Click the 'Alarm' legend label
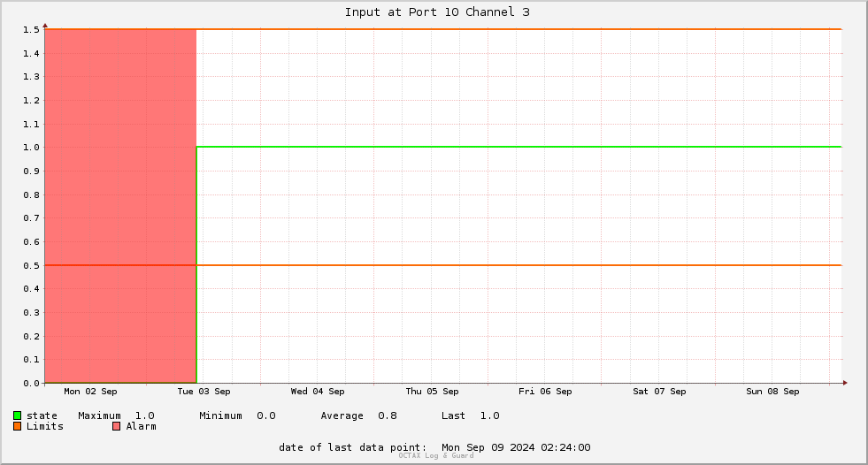The image size is (868, 465). tap(142, 426)
